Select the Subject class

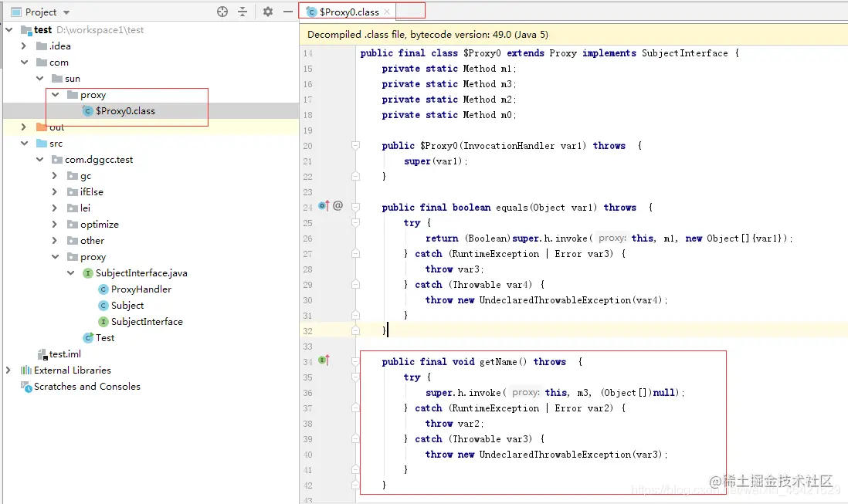point(127,305)
